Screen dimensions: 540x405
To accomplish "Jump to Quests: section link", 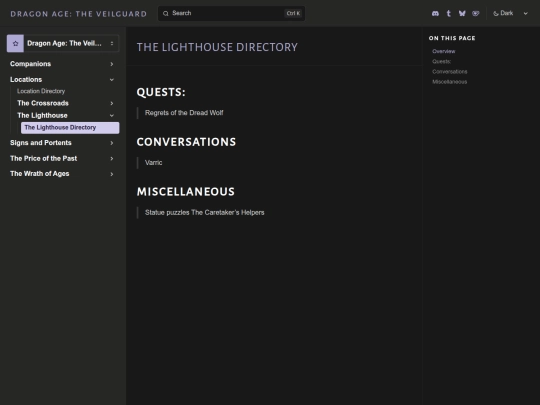I will click(x=442, y=62).
